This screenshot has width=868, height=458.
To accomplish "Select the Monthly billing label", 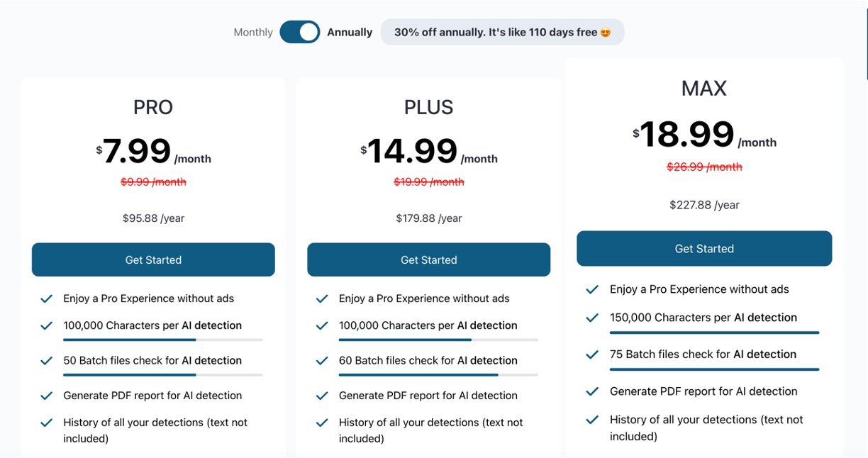I will (253, 33).
